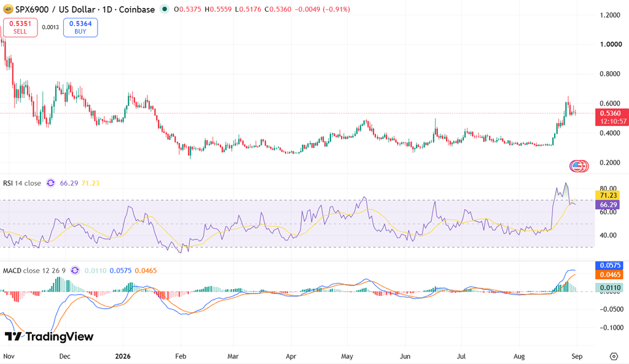Image resolution: width=629 pixels, height=364 pixels.
Task: Click the Aug label on time axis
Action: click(519, 357)
